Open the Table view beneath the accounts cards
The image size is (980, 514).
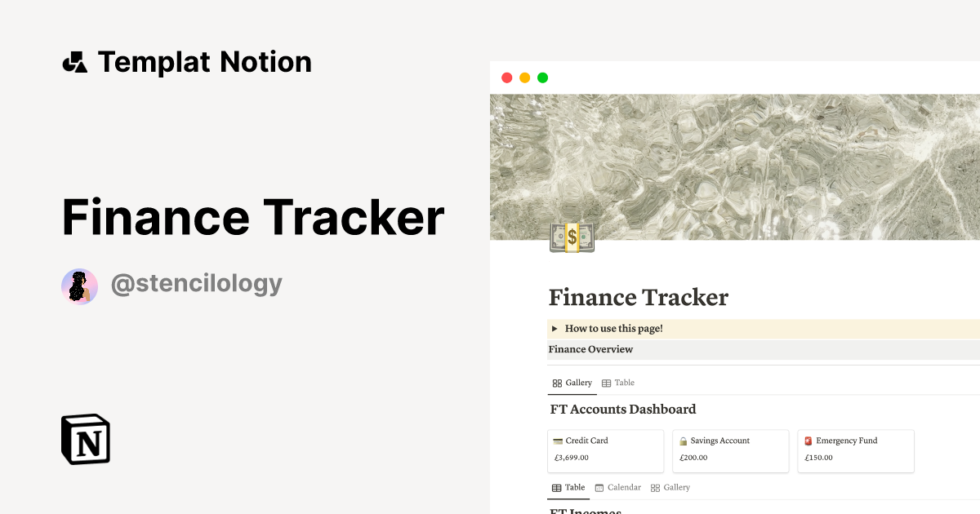point(568,487)
